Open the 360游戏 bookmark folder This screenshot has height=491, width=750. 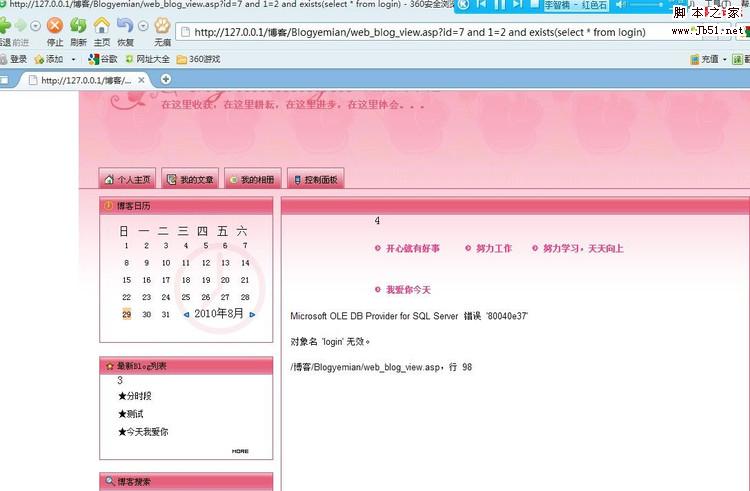(x=199, y=59)
